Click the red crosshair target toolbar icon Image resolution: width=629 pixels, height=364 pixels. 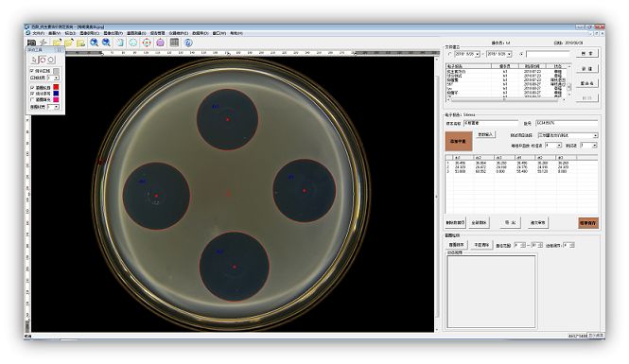(147, 43)
